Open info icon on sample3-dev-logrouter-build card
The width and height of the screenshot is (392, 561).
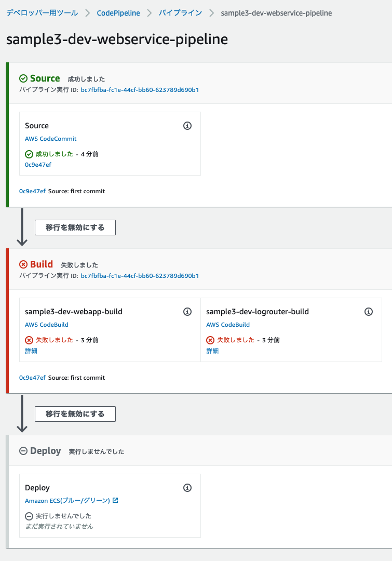(x=369, y=311)
